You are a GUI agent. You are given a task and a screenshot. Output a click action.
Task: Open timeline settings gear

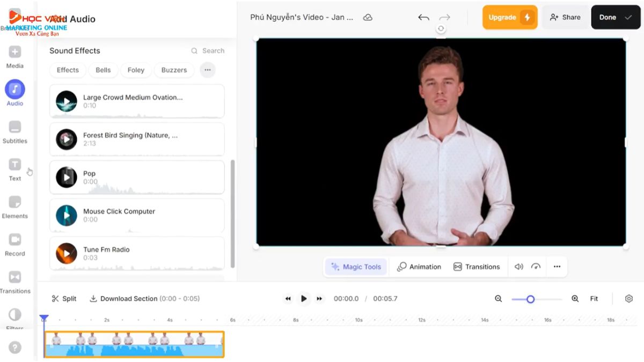point(629,299)
